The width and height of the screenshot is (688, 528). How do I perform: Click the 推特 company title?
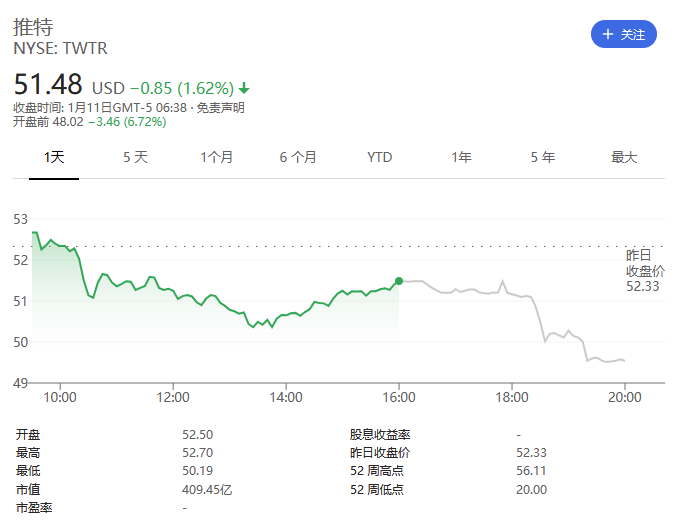(33, 27)
